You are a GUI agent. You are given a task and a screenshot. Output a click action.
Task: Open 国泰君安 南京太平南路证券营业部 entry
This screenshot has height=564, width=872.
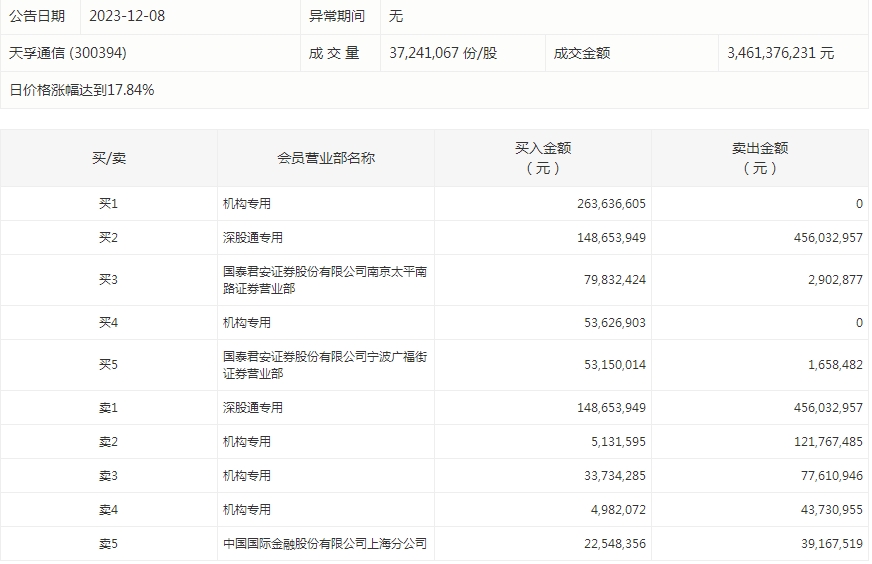pyautogui.click(x=325, y=280)
